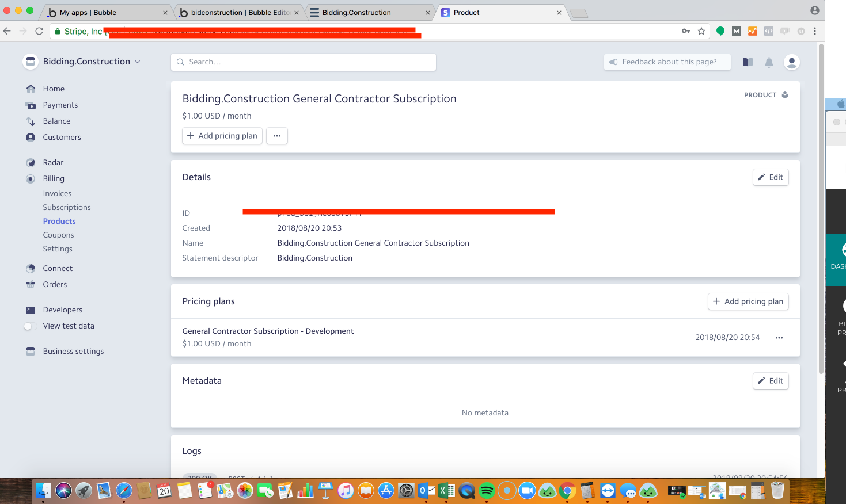
Task: Select Products under Billing
Action: (59, 222)
